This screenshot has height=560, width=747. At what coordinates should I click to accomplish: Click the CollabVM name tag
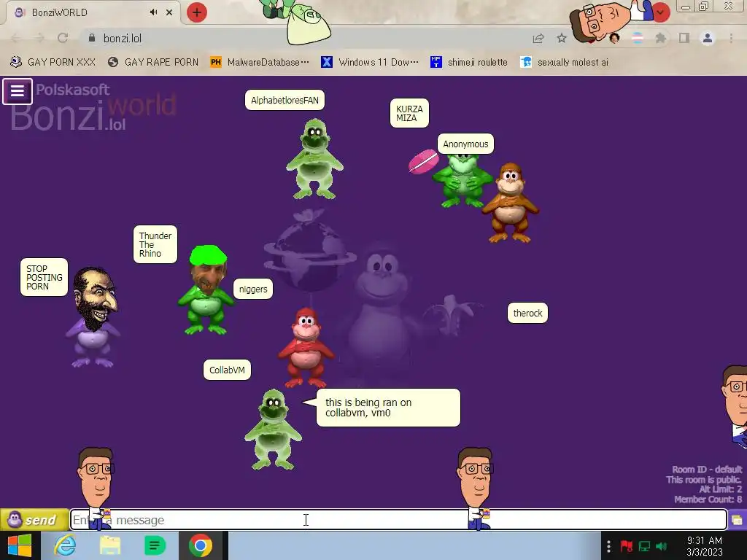tap(227, 370)
